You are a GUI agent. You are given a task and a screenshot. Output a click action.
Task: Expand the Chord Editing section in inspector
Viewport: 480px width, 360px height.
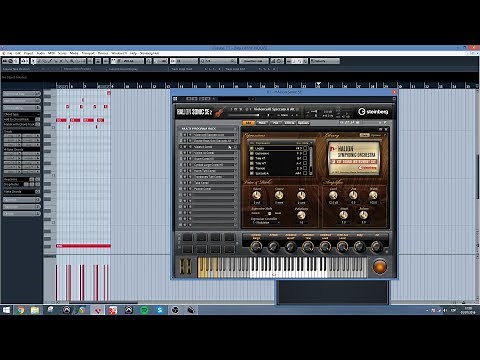coord(21,108)
